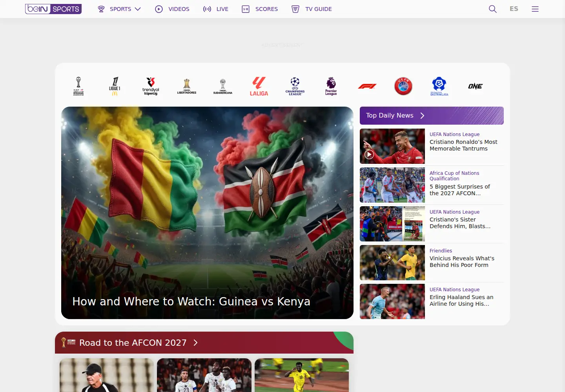Open 'Vinicius Reveals What's Behind His Poor Form'
The width and height of the screenshot is (565, 392).
pyautogui.click(x=462, y=261)
